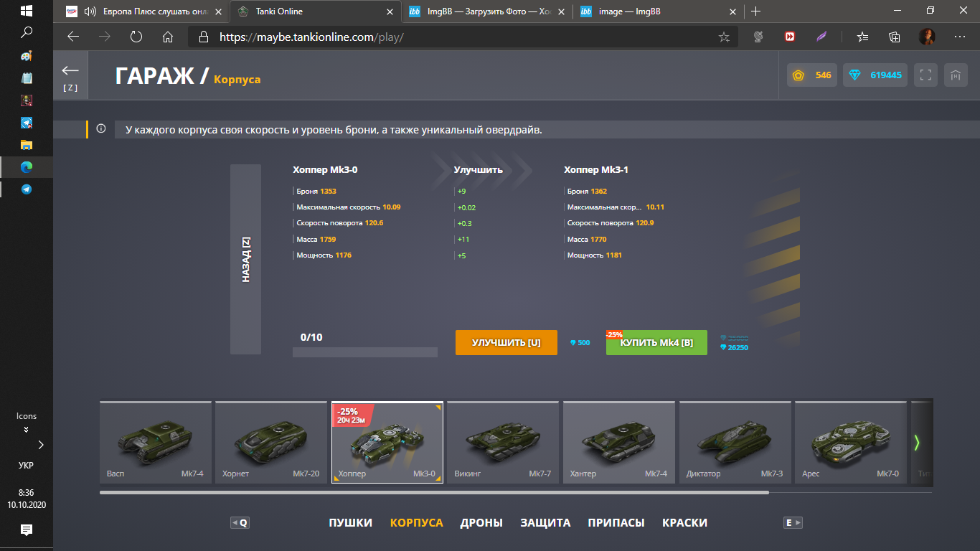This screenshot has height=551, width=980.
Task: Open the browser Collections panel
Action: (895, 37)
